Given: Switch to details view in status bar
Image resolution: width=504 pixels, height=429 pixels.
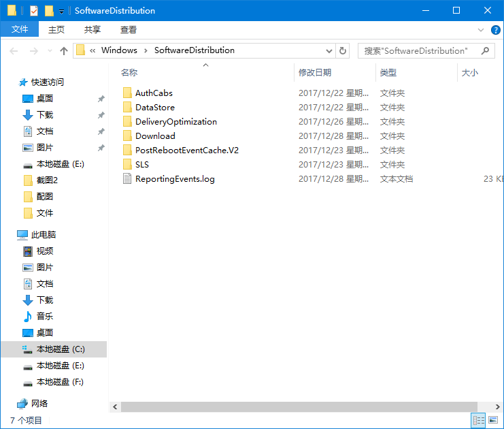Looking at the screenshot, I should tap(479, 420).
